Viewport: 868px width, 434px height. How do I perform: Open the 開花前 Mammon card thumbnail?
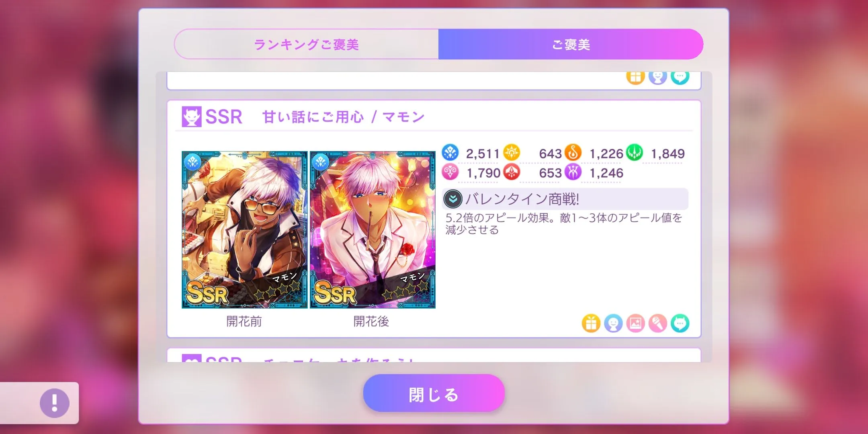[244, 230]
